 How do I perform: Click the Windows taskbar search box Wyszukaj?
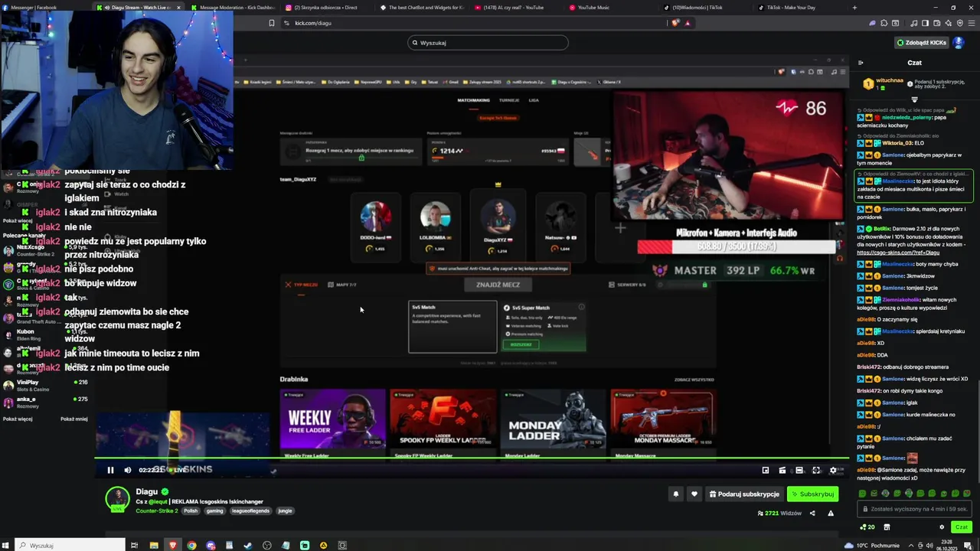click(70, 545)
